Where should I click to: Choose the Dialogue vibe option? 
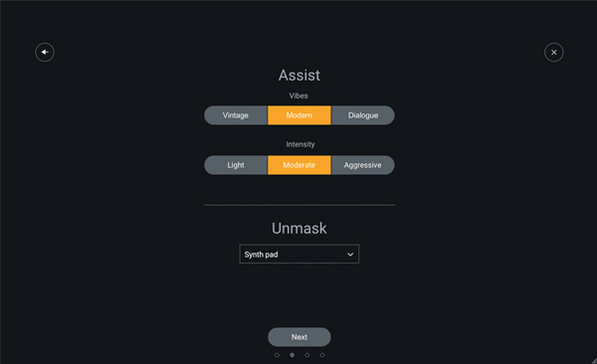363,115
